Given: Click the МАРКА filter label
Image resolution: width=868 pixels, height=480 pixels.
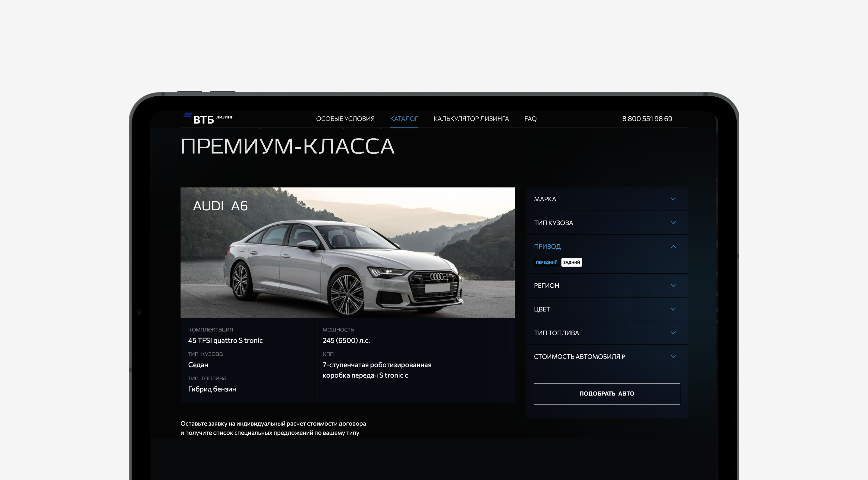Looking at the screenshot, I should point(545,199).
